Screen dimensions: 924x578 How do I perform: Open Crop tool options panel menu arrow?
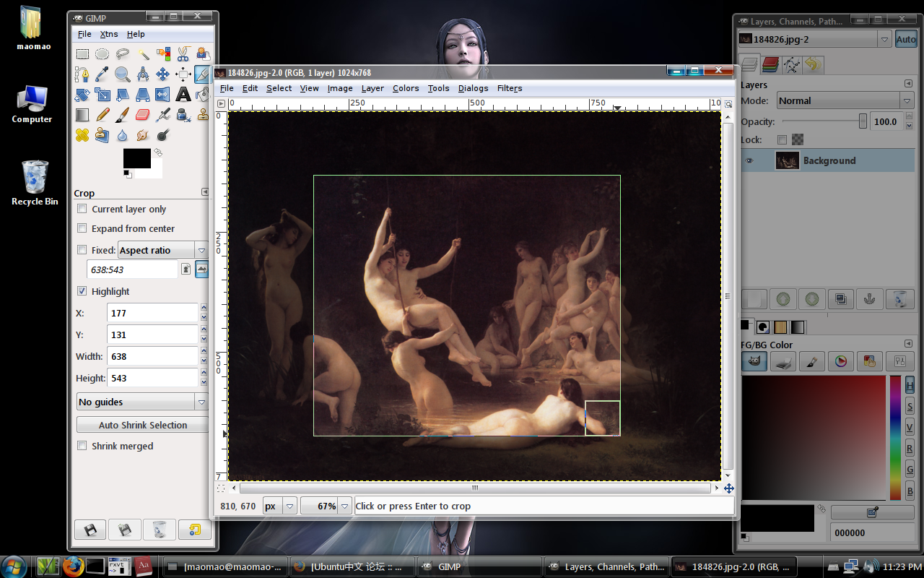point(205,192)
